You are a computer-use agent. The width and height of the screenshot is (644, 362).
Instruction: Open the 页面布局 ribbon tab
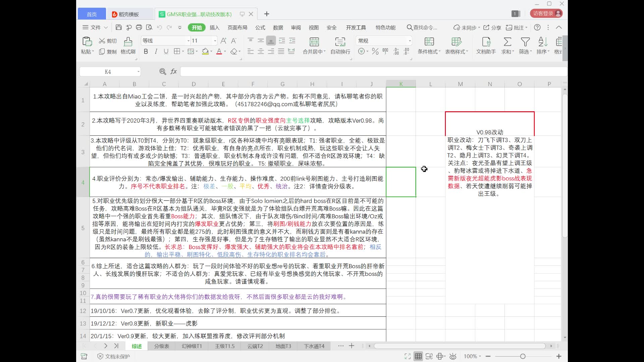pos(237,27)
